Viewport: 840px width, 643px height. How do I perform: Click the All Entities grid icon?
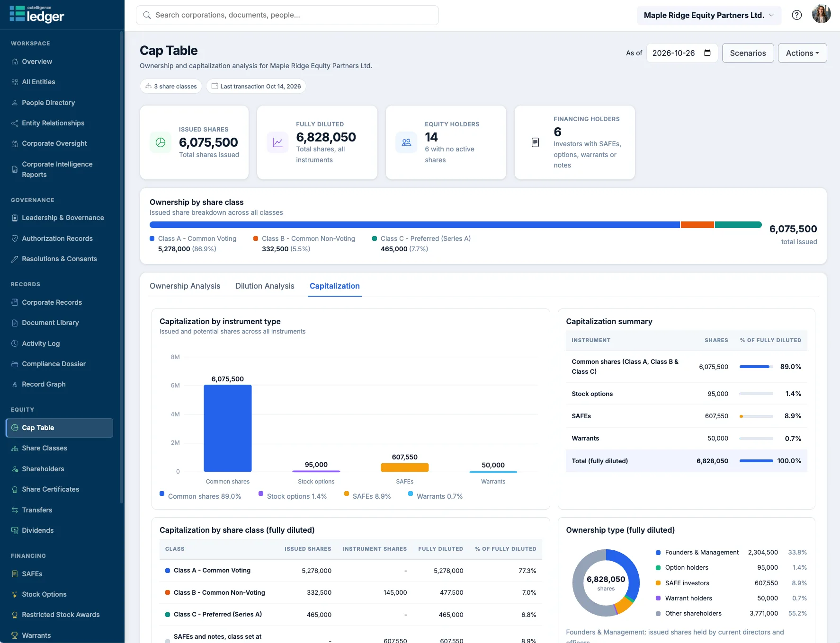[15, 82]
